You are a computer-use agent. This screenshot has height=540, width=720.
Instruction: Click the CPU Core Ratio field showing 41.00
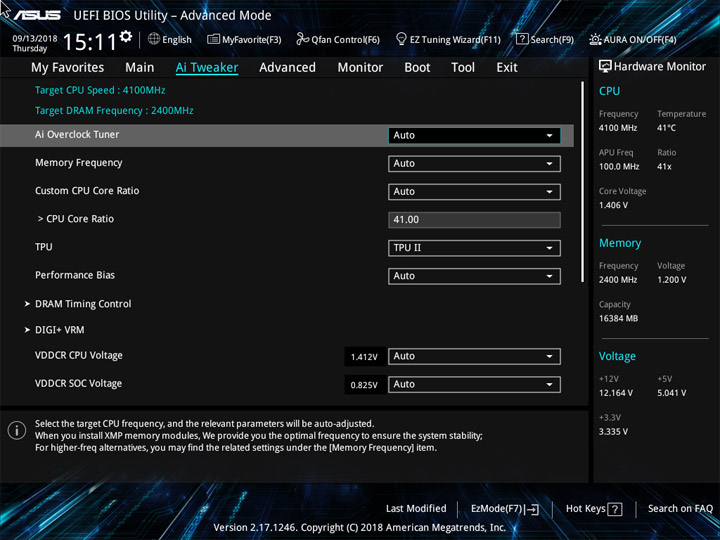(474, 219)
